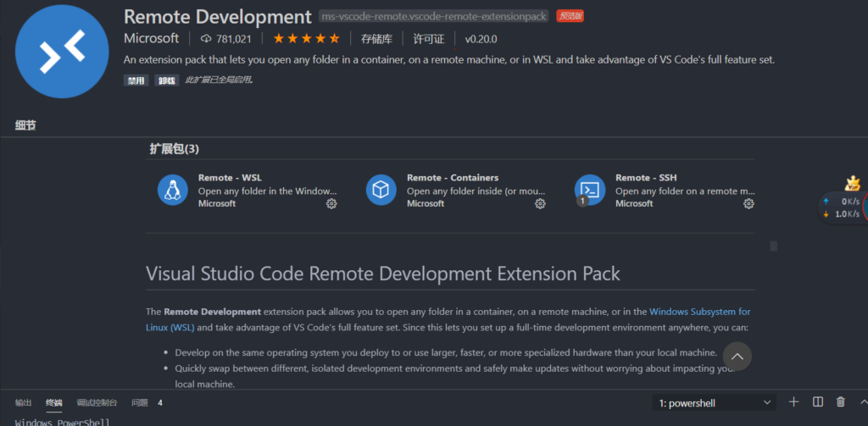Open the 存储库 repository link

pos(376,39)
